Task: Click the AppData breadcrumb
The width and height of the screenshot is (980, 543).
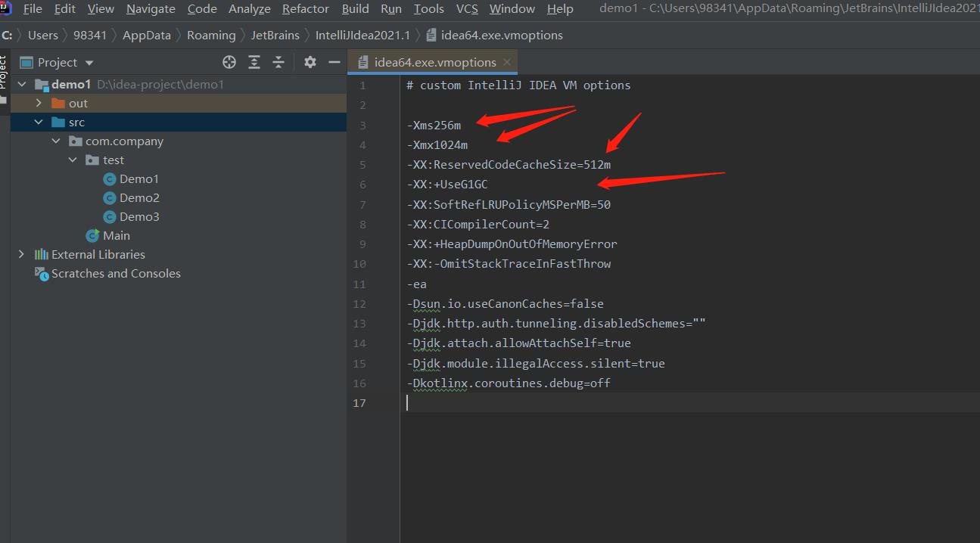Action: coord(147,36)
